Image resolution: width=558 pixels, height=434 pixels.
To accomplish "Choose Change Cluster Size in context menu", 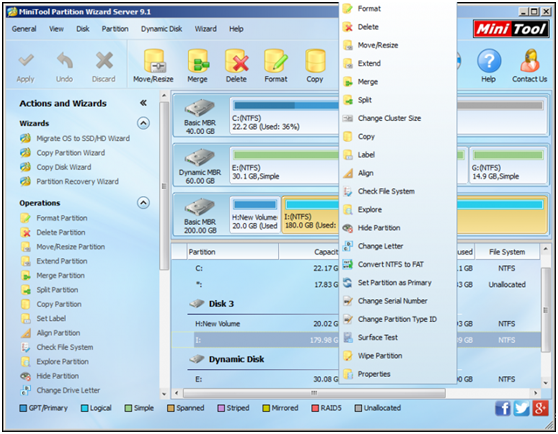I will point(398,118).
